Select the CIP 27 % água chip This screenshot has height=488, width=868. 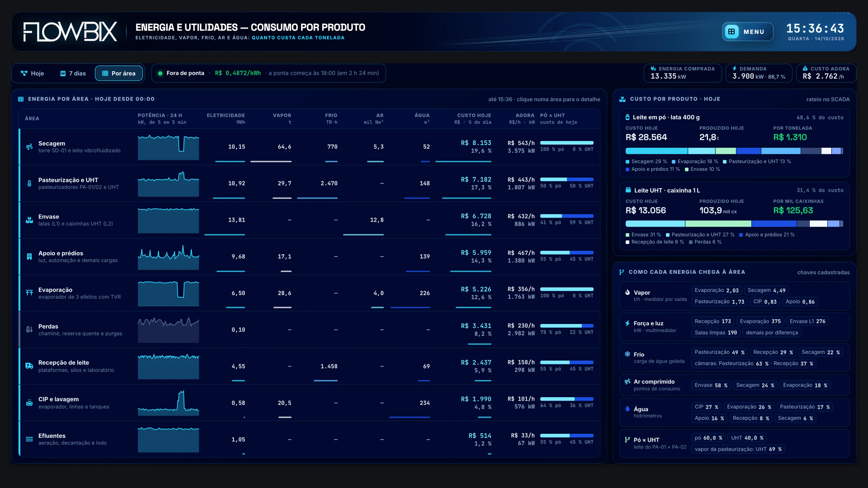(706, 407)
